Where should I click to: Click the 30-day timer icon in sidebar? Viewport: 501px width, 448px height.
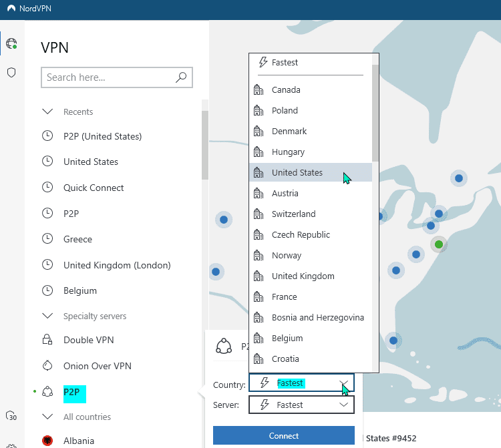[11, 416]
